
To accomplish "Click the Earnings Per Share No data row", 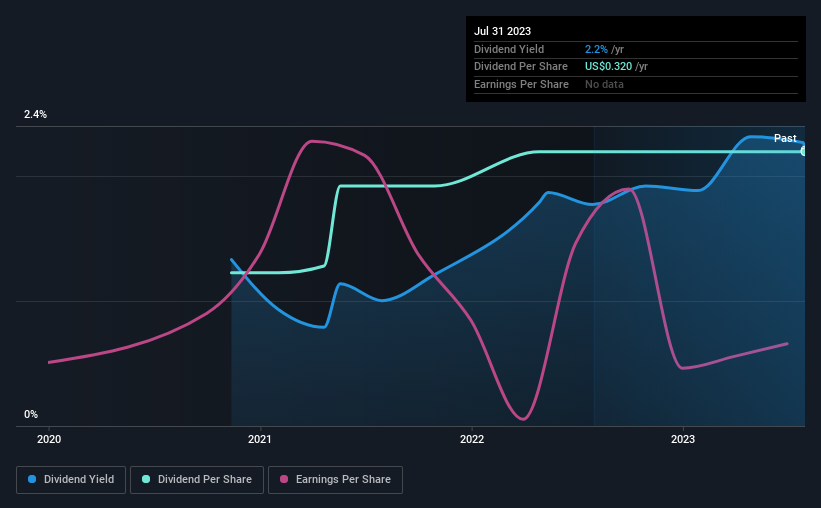I will pos(636,84).
